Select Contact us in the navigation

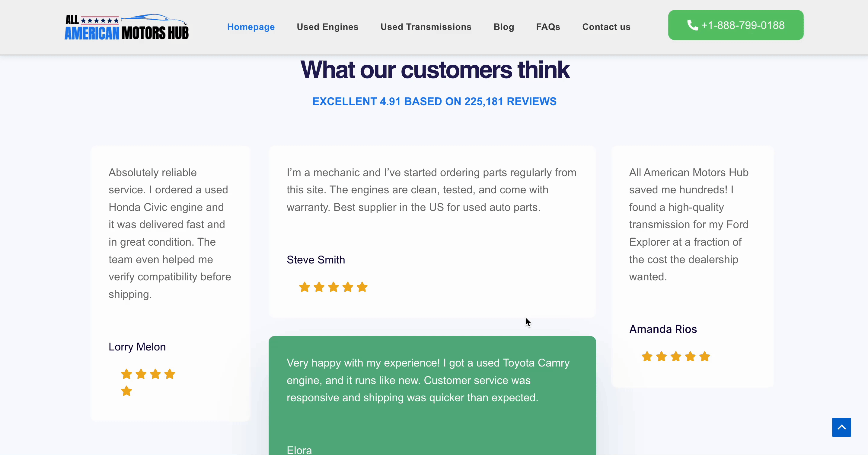coord(606,27)
